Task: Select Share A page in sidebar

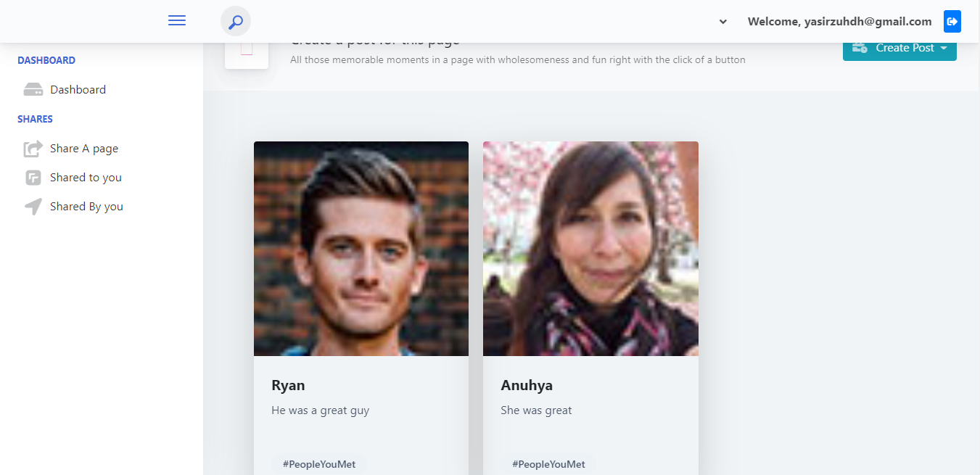Action: (x=84, y=149)
